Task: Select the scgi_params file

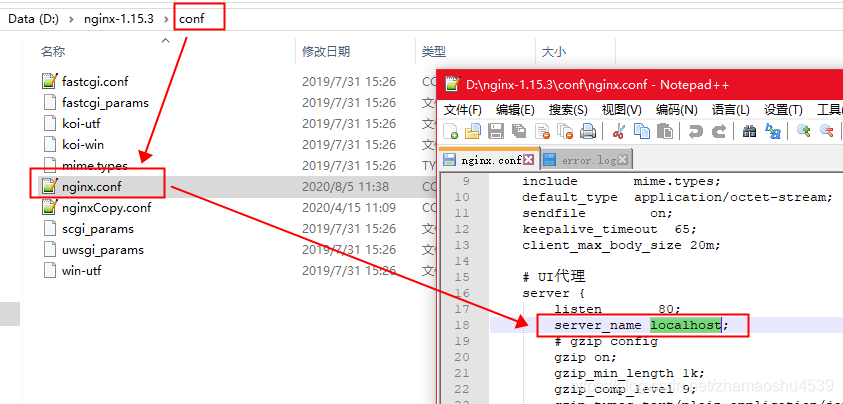Action: (98, 229)
